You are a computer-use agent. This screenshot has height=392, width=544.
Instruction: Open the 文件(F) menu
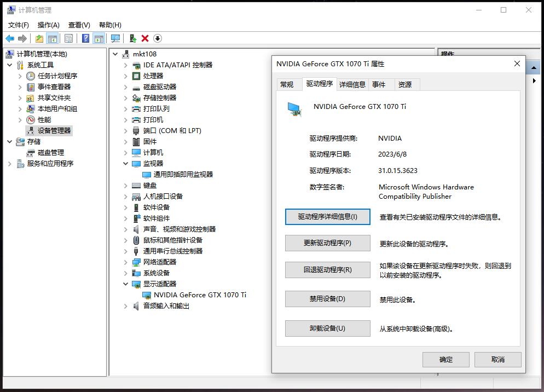(19, 25)
